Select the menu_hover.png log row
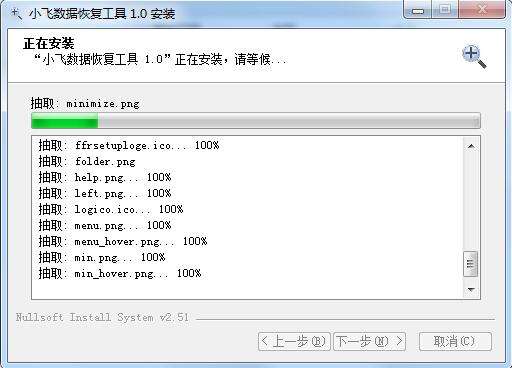Viewport: 512px width, 368px height. (123, 241)
